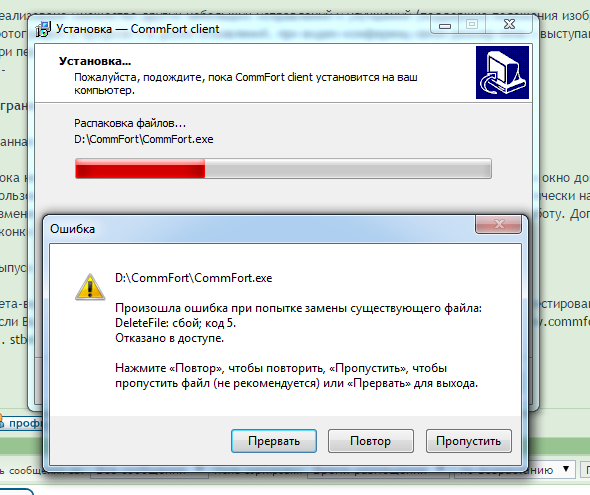Minimize the CommFort client installer window

(x=445, y=25)
